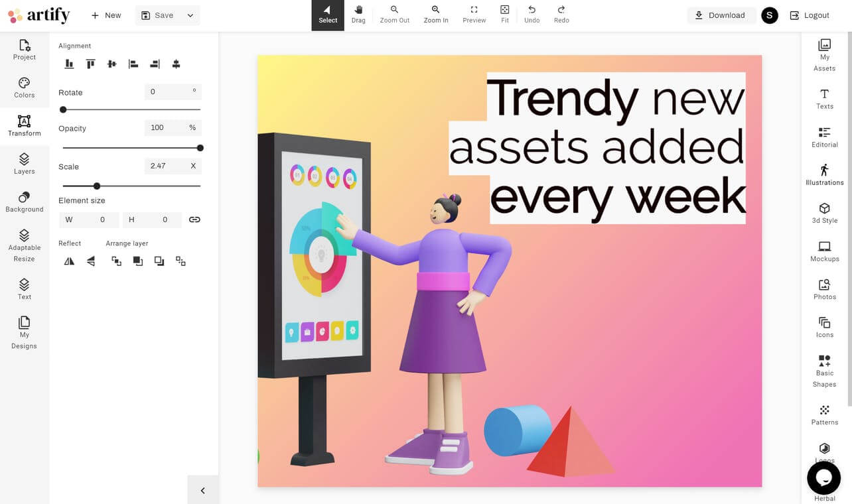Click the Download button

[720, 15]
